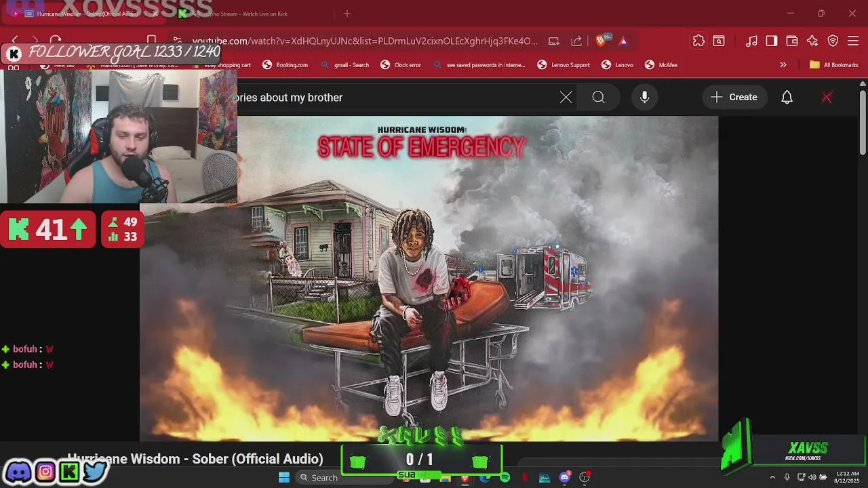
Task: Open YouTube notifications bell
Action: tap(787, 98)
